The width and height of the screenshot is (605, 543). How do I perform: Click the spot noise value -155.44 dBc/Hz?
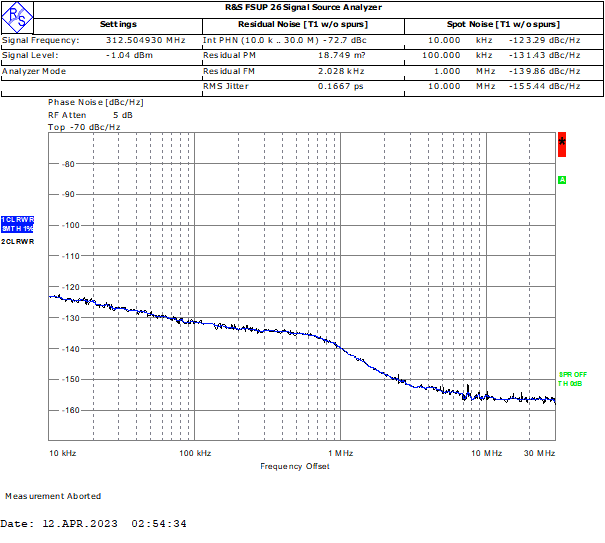(544, 86)
